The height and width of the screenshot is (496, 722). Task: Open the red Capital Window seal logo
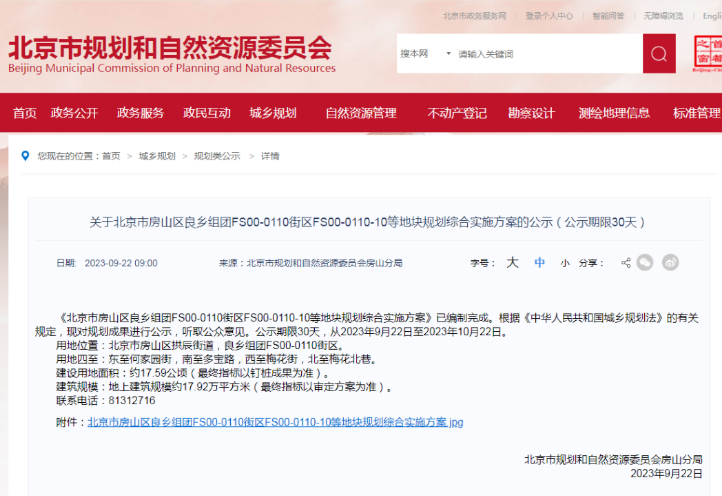708,53
